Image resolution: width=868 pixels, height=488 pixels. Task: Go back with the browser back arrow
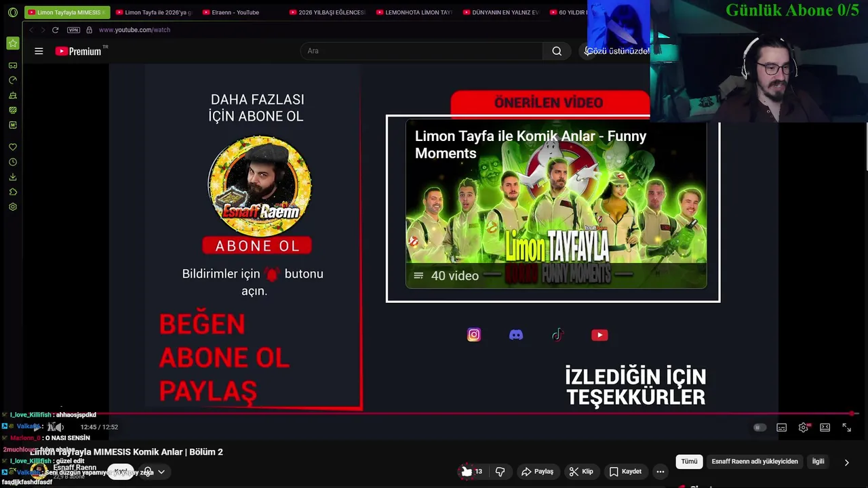tap(31, 30)
